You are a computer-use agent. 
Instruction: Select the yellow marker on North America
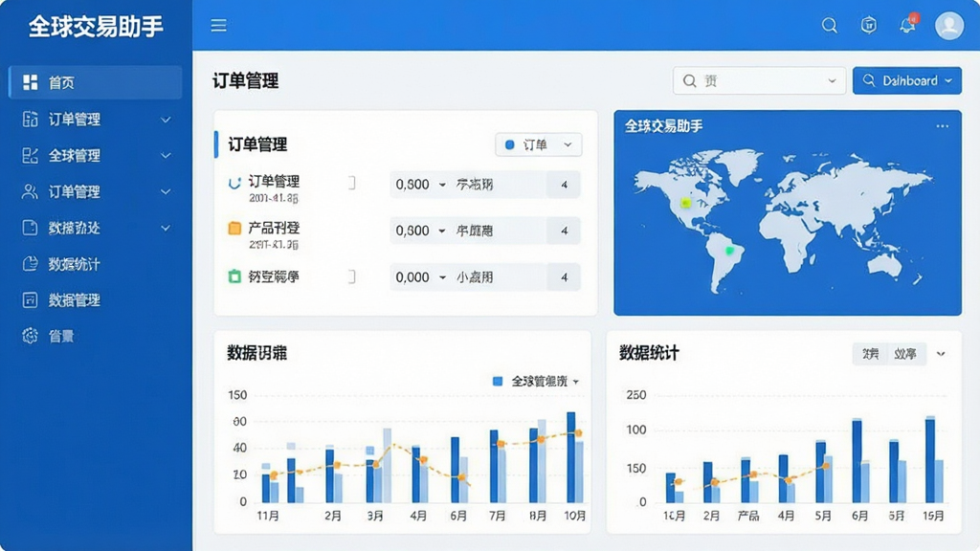tap(685, 203)
